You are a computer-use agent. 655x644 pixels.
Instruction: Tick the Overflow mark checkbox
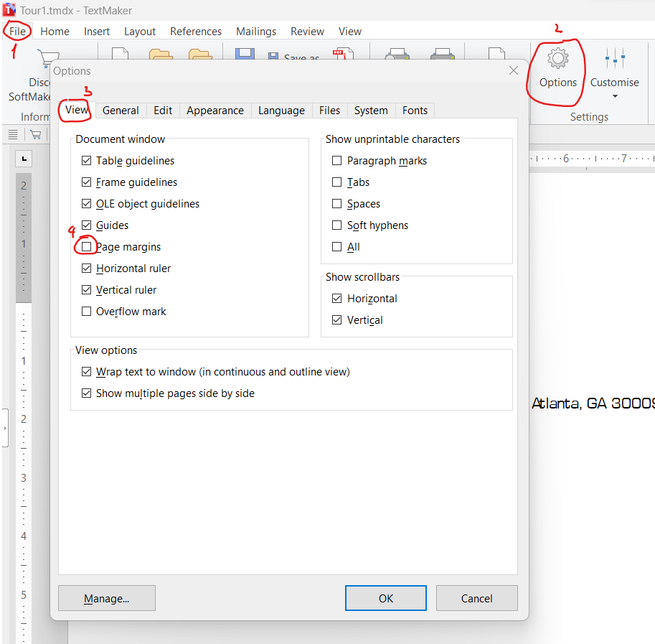click(87, 312)
